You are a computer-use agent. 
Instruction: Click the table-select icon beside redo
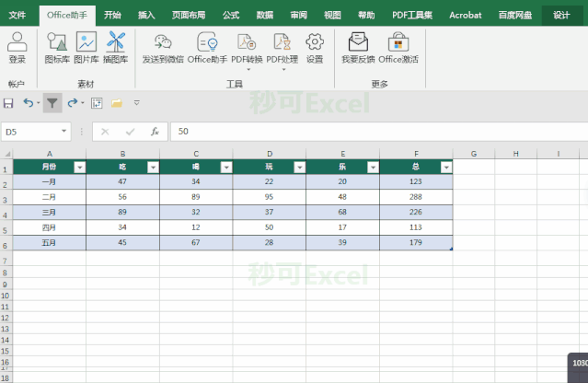pos(97,103)
